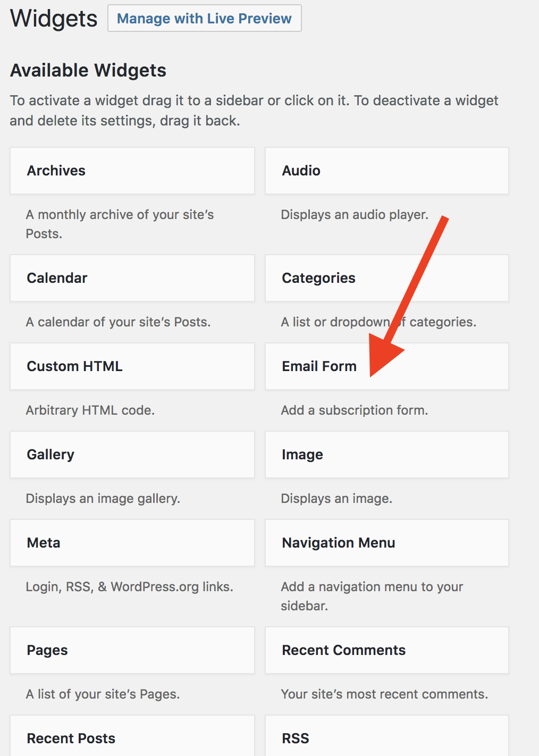Click the Widgets page heading

pyautogui.click(x=53, y=18)
